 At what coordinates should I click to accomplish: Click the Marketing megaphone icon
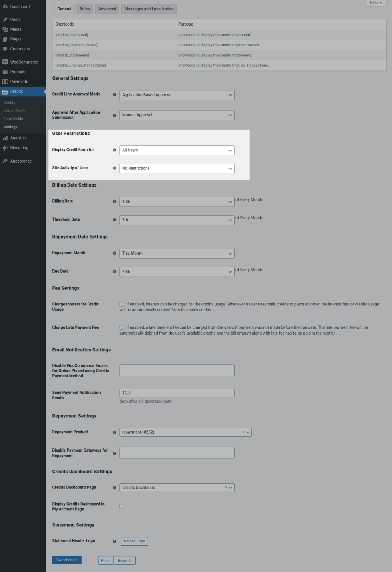pos(5,148)
